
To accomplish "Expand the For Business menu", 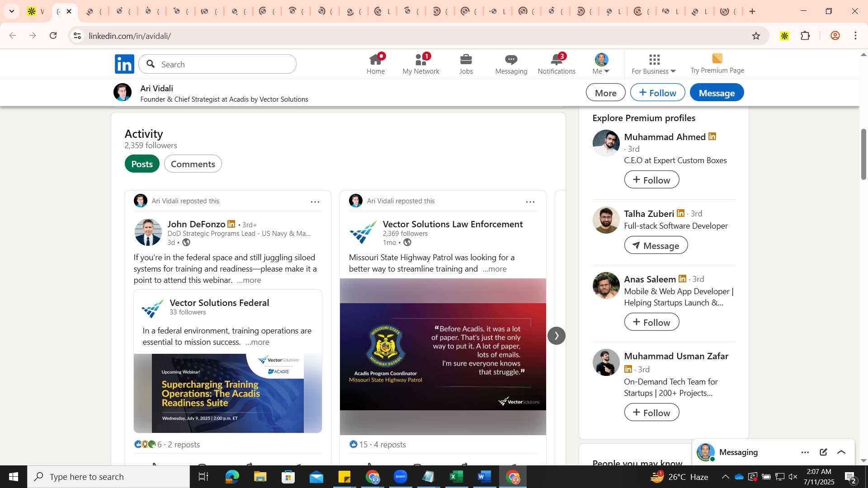I will (x=654, y=64).
